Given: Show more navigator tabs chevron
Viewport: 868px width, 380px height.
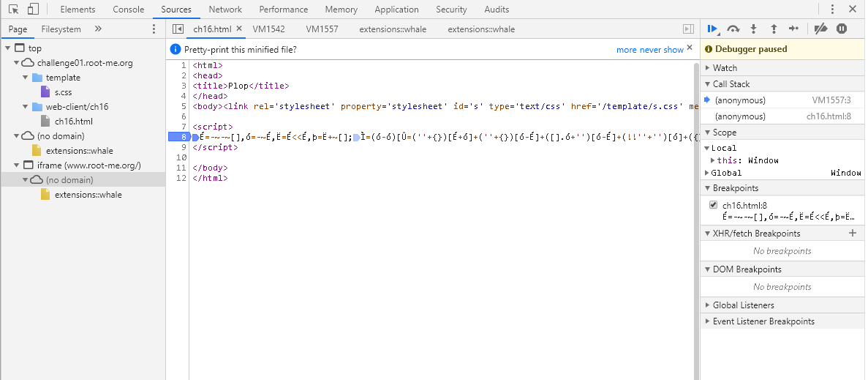Looking at the screenshot, I should [x=98, y=29].
